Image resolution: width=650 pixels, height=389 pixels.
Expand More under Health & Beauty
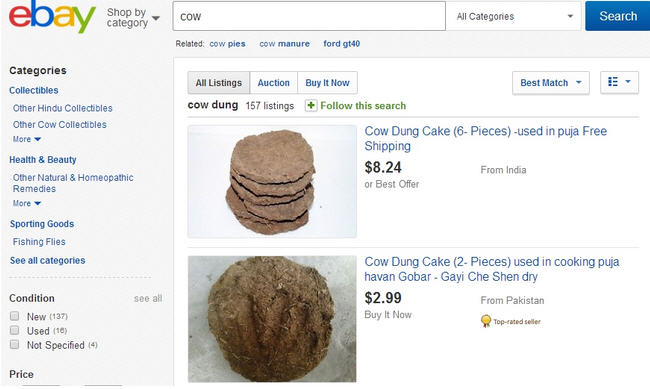click(27, 204)
